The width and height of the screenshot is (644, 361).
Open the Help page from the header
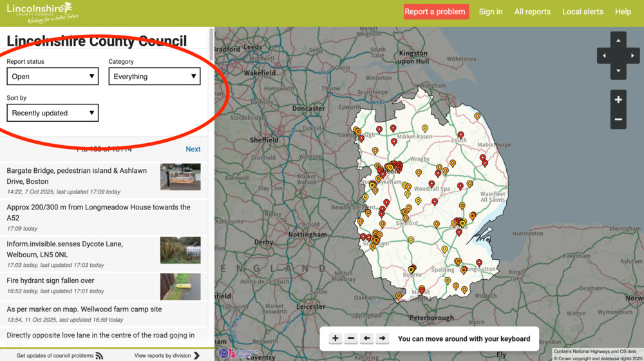pyautogui.click(x=623, y=12)
